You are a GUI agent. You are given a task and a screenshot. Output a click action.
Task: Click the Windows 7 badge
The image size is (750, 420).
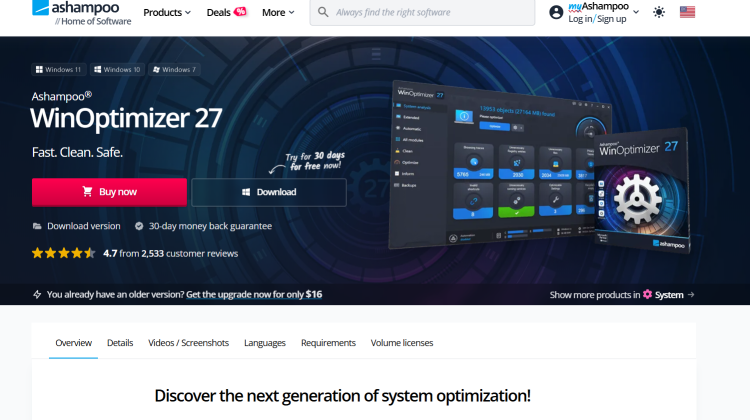pos(174,69)
